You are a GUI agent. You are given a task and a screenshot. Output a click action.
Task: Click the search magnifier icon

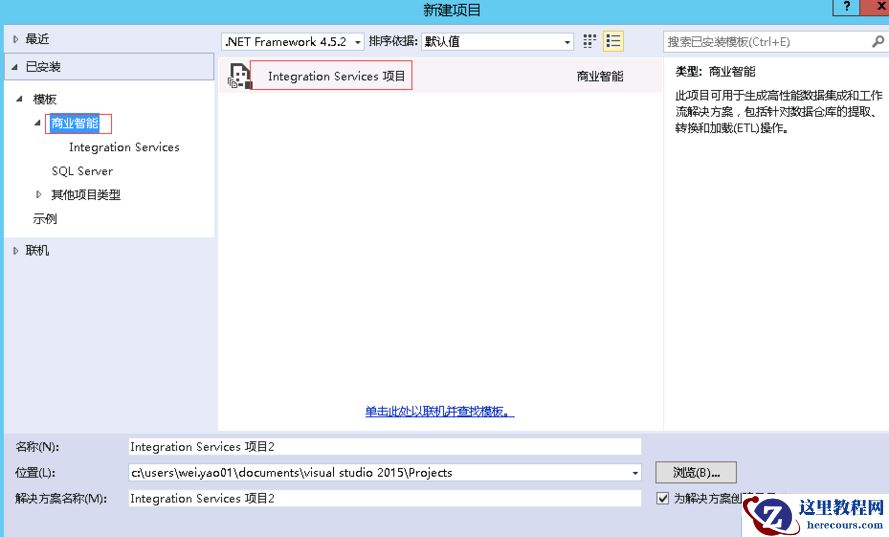(878, 41)
